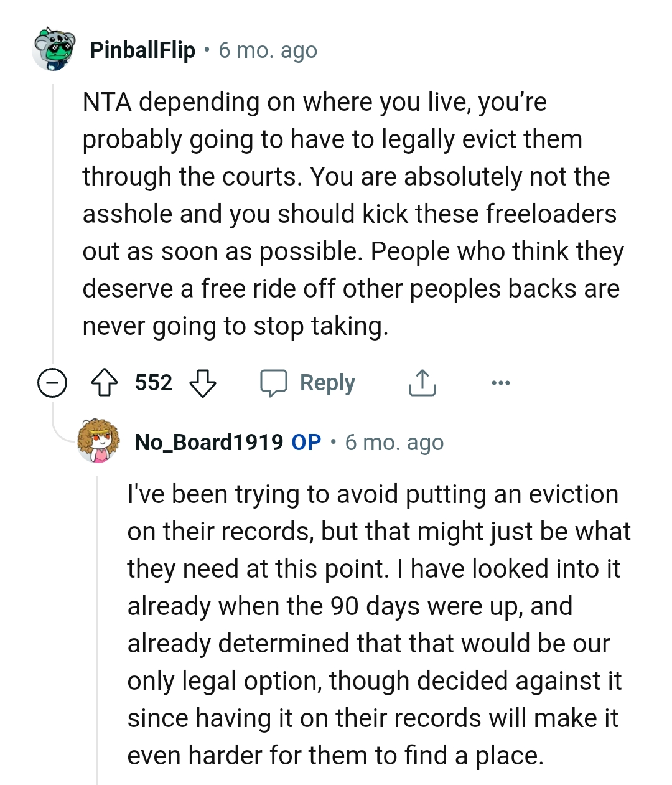Click No_Board1919's "6 mo. ago" timestamp
The width and height of the screenshot is (672, 785).
click(x=394, y=442)
